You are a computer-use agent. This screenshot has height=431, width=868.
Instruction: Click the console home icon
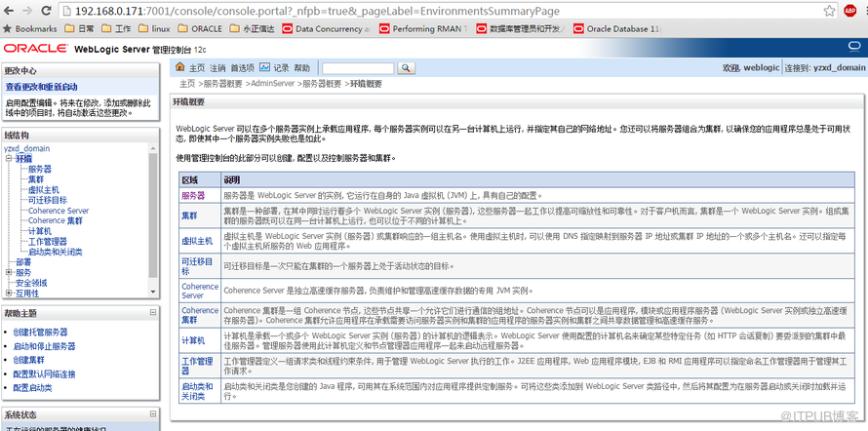[x=179, y=67]
